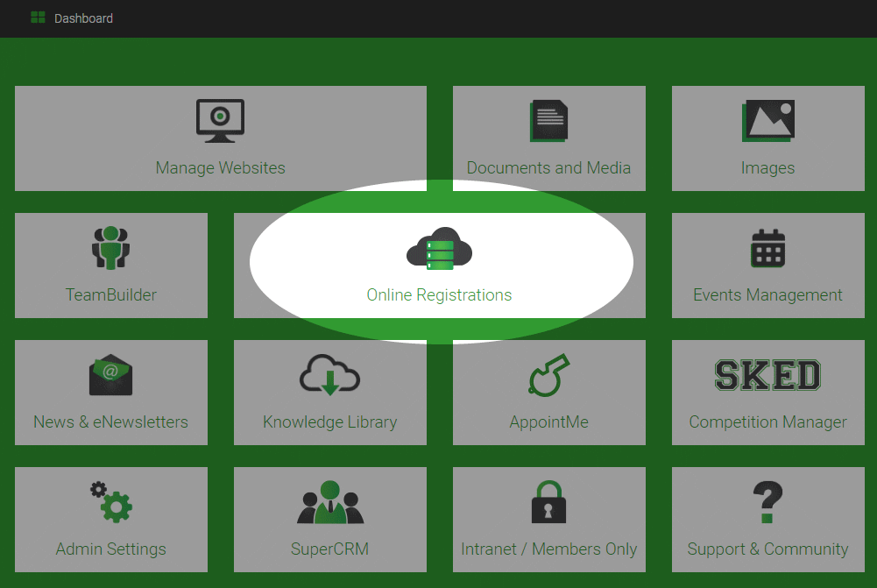The width and height of the screenshot is (877, 588).
Task: Select the Knowledge Library label
Action: coord(330,422)
